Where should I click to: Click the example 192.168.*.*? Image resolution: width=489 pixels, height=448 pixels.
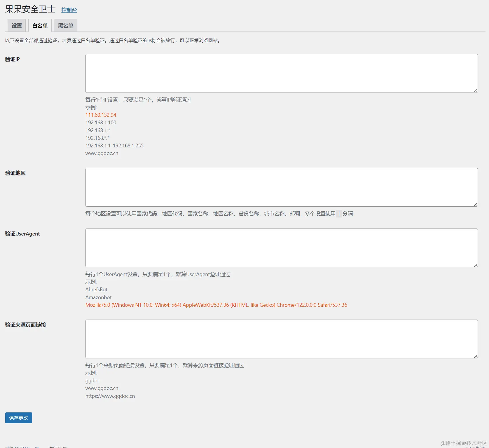[97, 138]
